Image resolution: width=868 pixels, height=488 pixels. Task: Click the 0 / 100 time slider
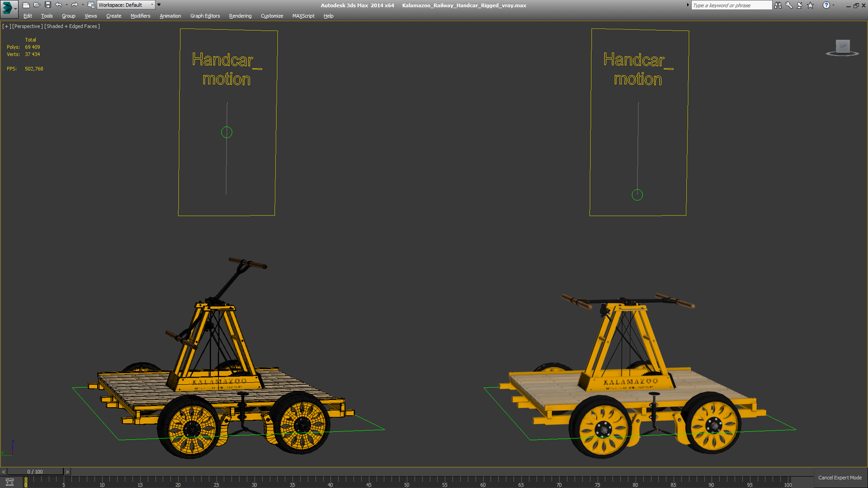pyautogui.click(x=35, y=472)
